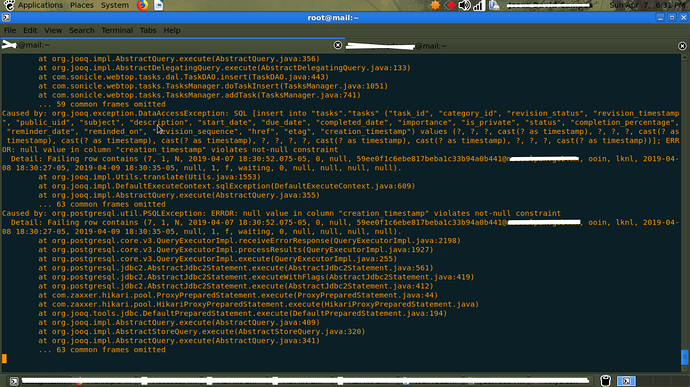Switch to the inactive @mail:~ tab
The image size is (690, 387).
click(517, 46)
